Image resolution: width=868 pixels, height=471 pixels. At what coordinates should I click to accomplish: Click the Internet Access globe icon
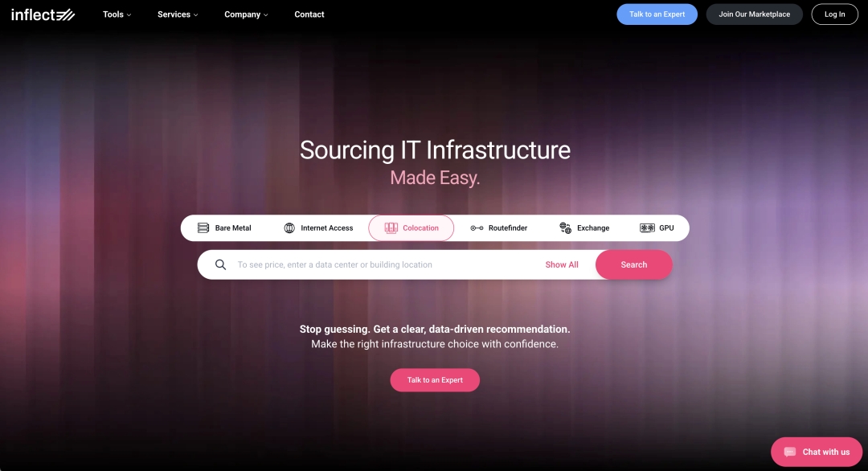point(289,228)
